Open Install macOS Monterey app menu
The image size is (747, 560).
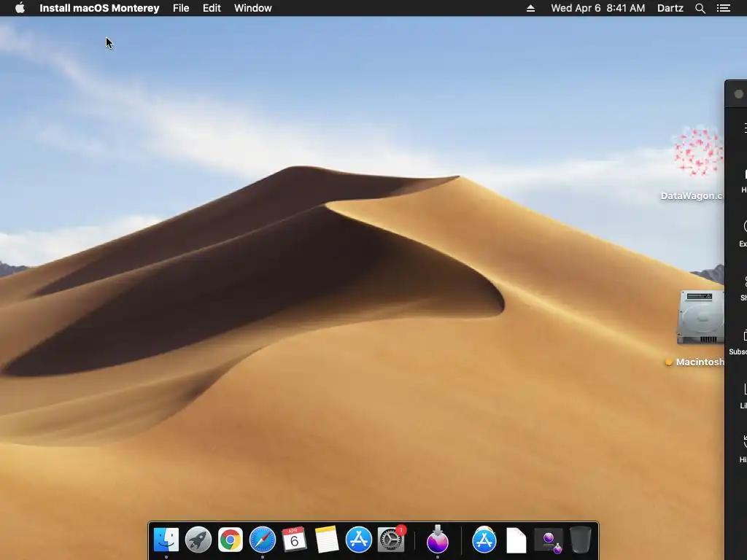[x=99, y=8]
